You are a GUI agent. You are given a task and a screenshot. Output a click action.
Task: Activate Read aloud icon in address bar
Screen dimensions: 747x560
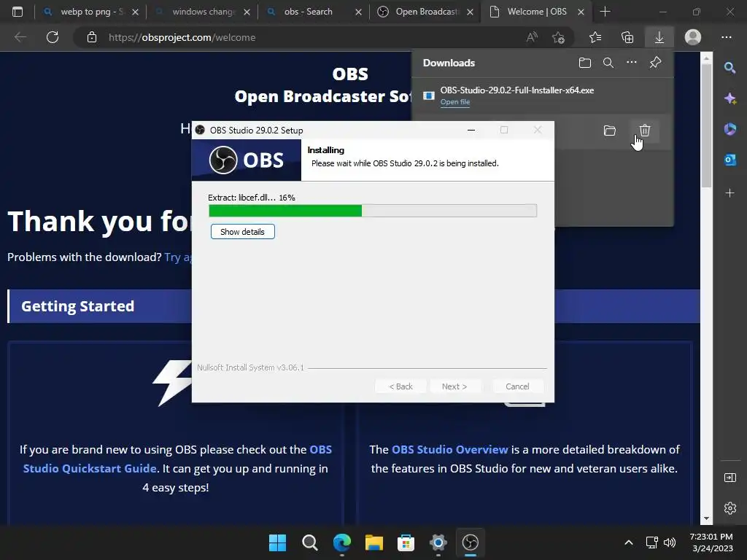(x=532, y=37)
